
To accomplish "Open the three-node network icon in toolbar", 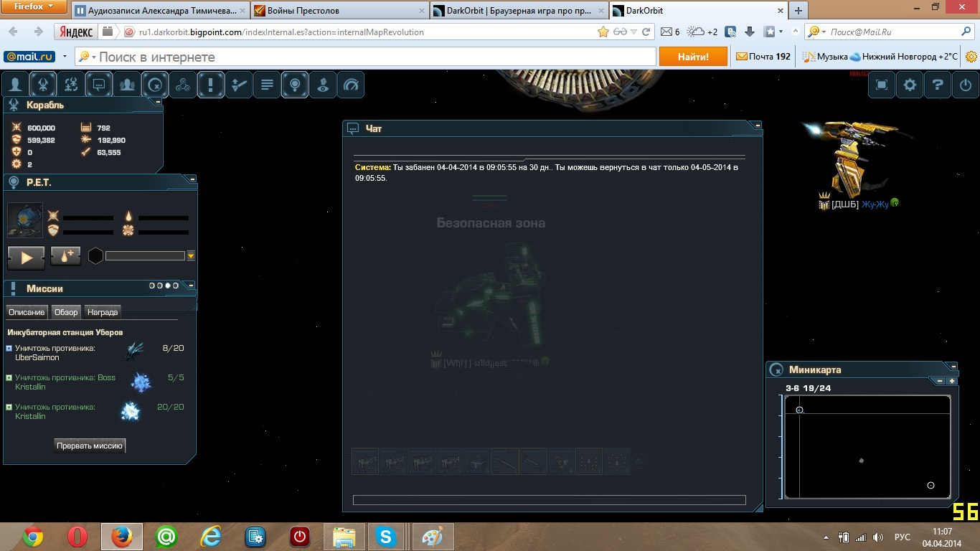I will tap(183, 85).
